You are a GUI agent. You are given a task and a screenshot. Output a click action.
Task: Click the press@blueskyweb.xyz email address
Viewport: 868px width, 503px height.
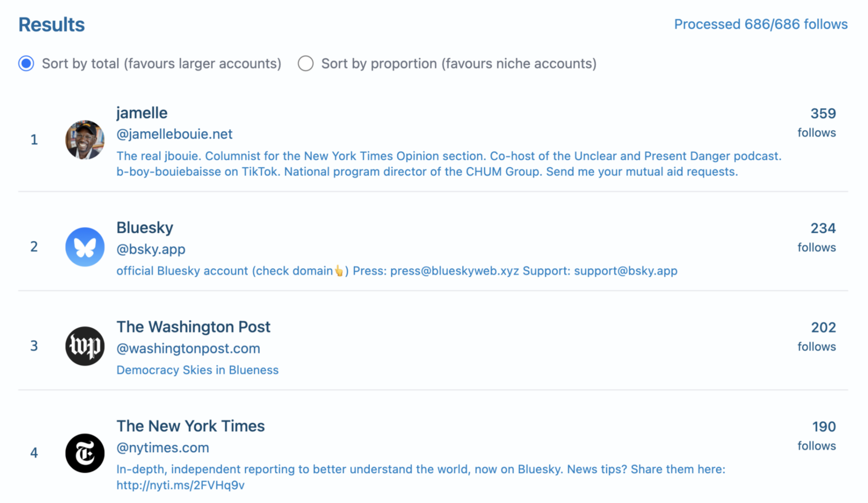[454, 271]
